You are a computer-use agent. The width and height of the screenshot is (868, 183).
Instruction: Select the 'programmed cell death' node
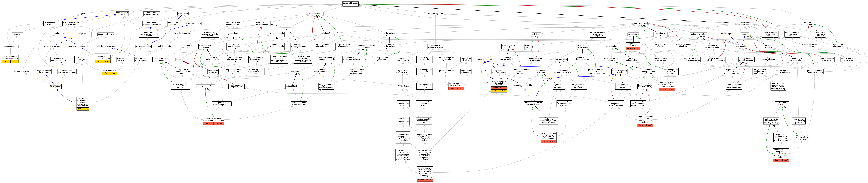pyautogui.click(x=509, y=46)
